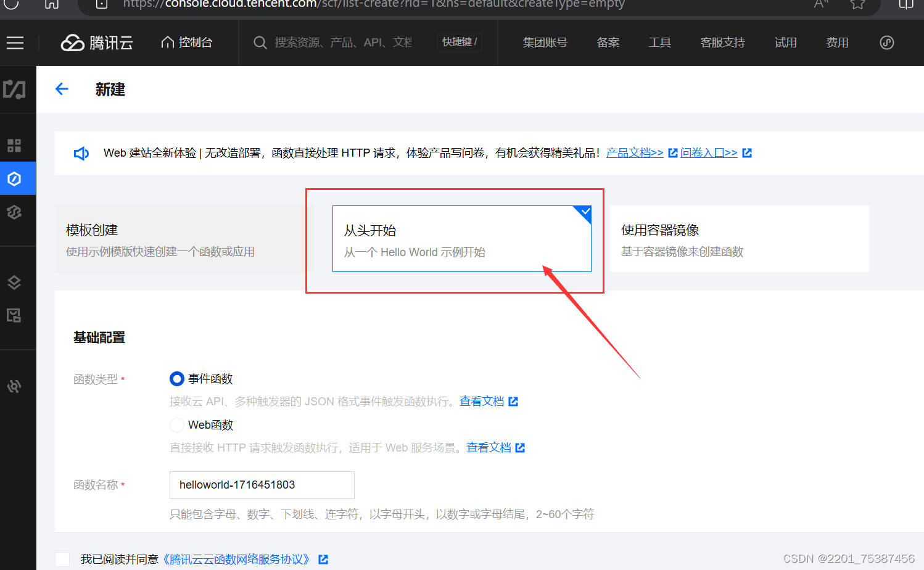The height and width of the screenshot is (570, 924).
Task: Open 查看文档 link for Web函数
Action: click(489, 448)
